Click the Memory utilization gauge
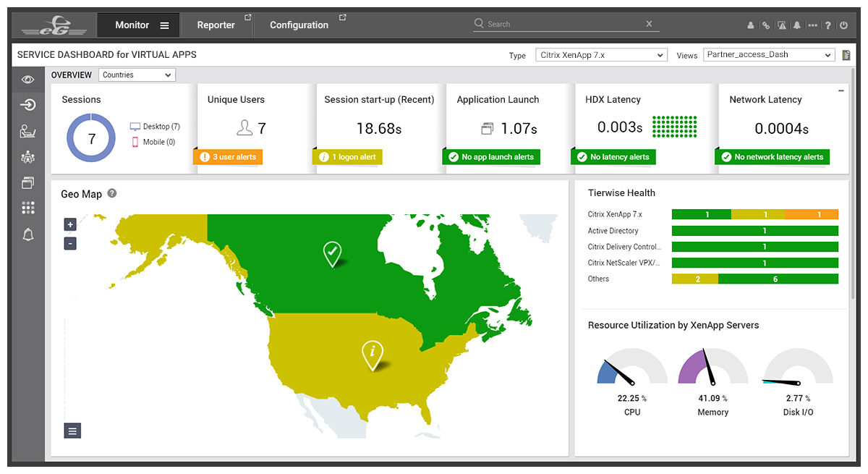Screen dimensions: 868x474 click(712, 366)
